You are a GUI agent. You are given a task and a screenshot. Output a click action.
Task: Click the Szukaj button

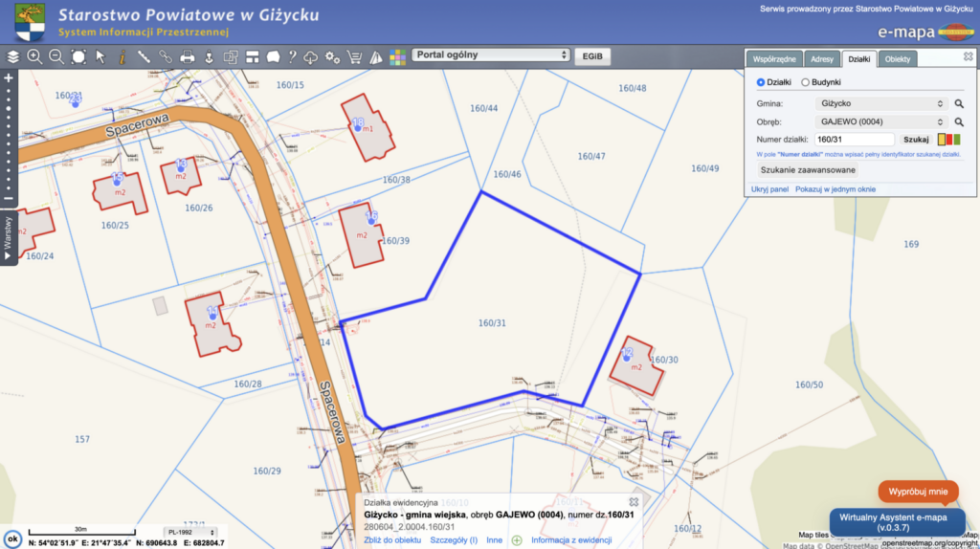tap(916, 140)
